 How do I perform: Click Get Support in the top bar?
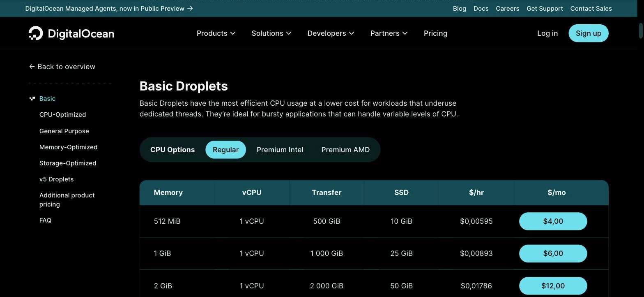click(545, 8)
